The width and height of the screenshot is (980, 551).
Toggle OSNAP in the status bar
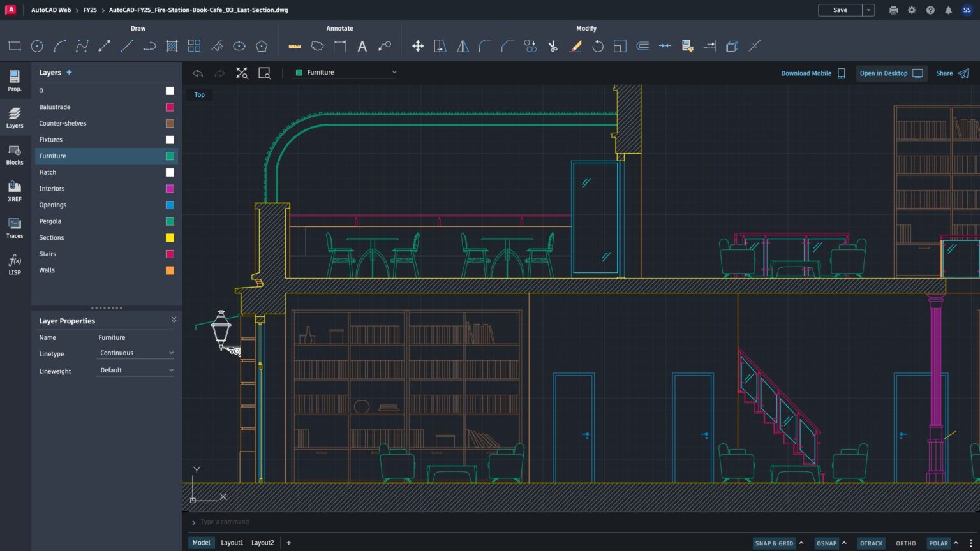tap(826, 543)
